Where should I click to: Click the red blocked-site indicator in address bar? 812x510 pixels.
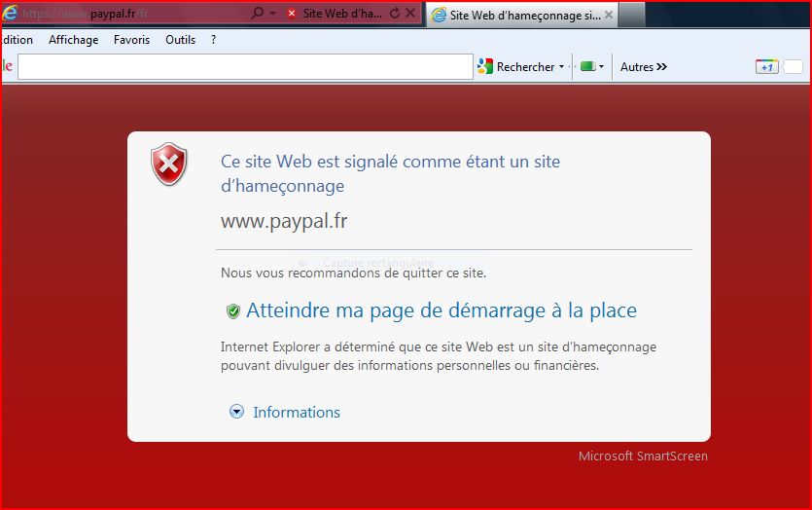pos(292,14)
